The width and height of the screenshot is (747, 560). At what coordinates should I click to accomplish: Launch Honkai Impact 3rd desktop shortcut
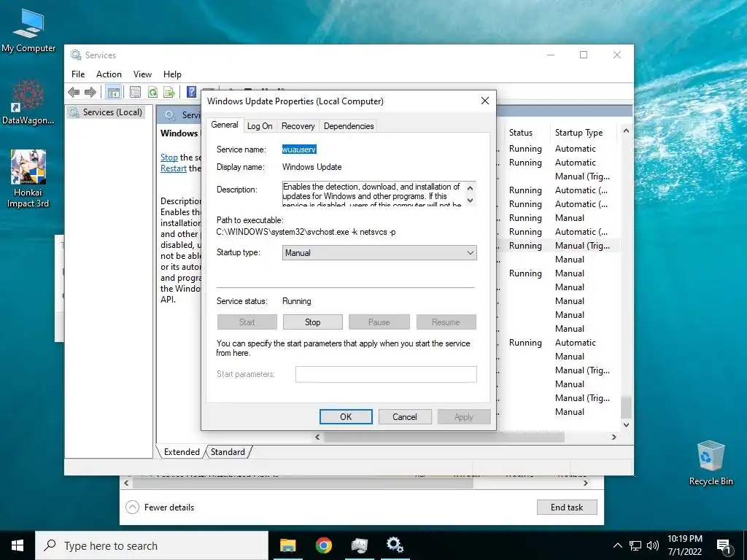click(x=28, y=179)
